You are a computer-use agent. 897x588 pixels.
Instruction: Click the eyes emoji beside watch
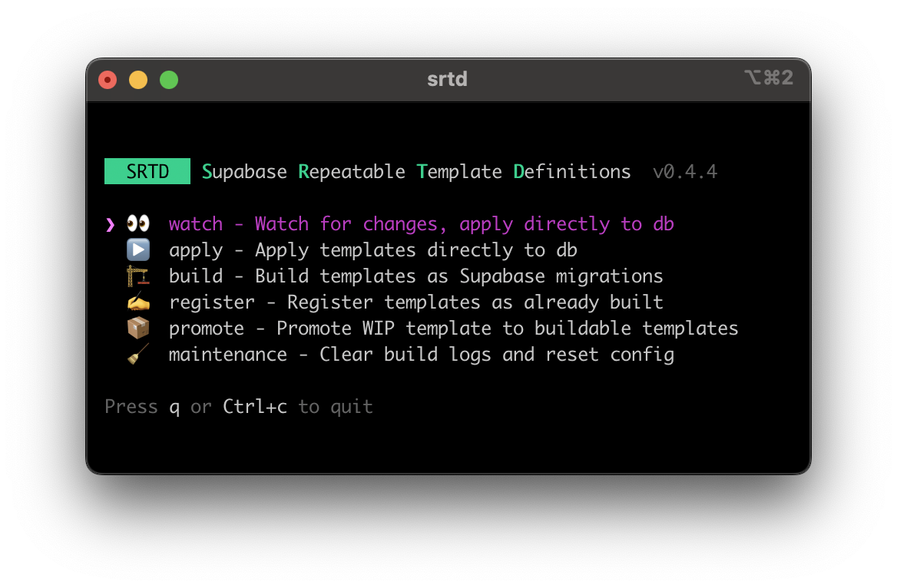click(x=138, y=223)
